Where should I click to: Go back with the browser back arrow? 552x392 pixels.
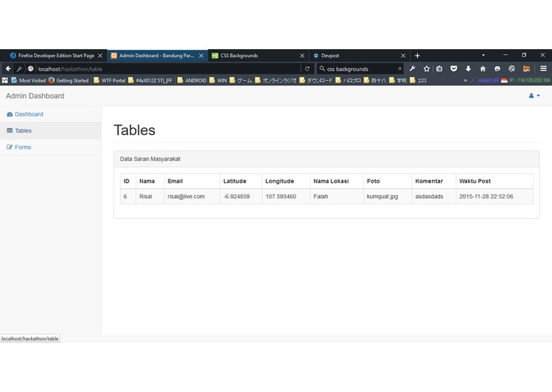(8, 69)
